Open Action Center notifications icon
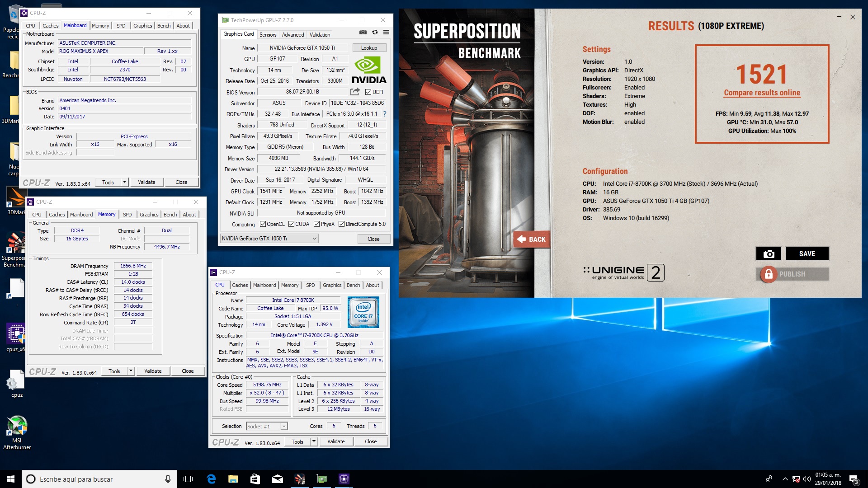The width and height of the screenshot is (868, 488). [854, 479]
